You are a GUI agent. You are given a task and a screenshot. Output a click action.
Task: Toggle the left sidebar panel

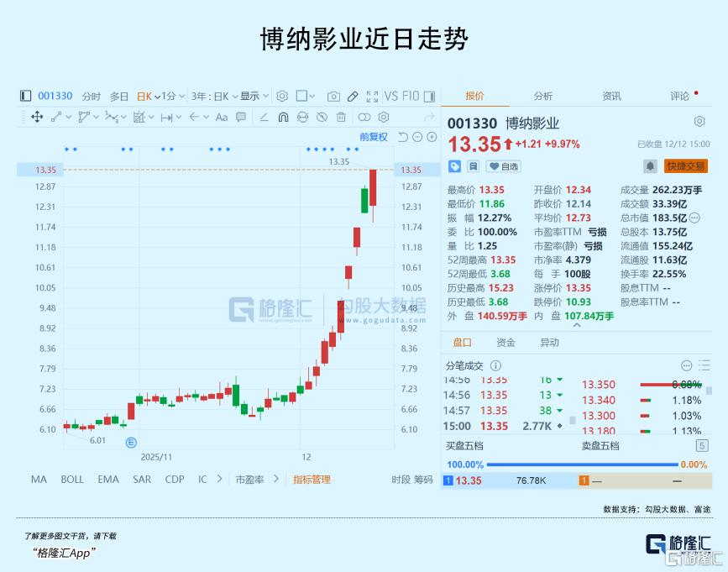coord(25,97)
